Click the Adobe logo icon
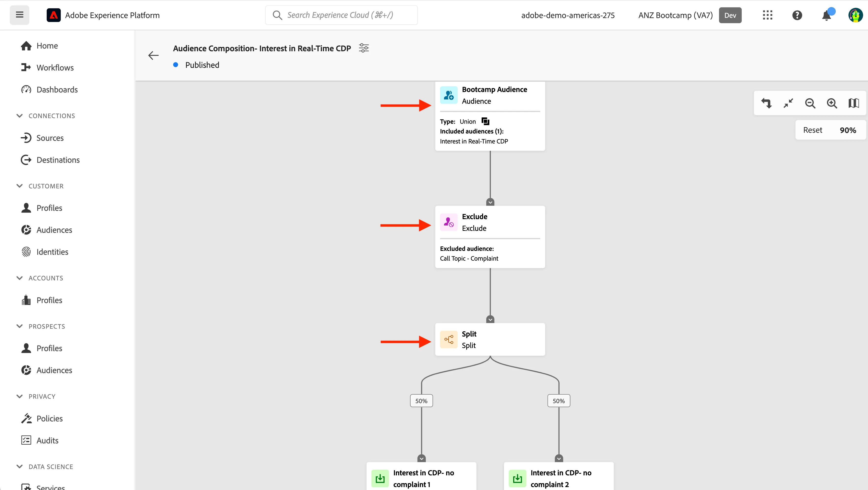This screenshot has height=490, width=868. [x=53, y=15]
